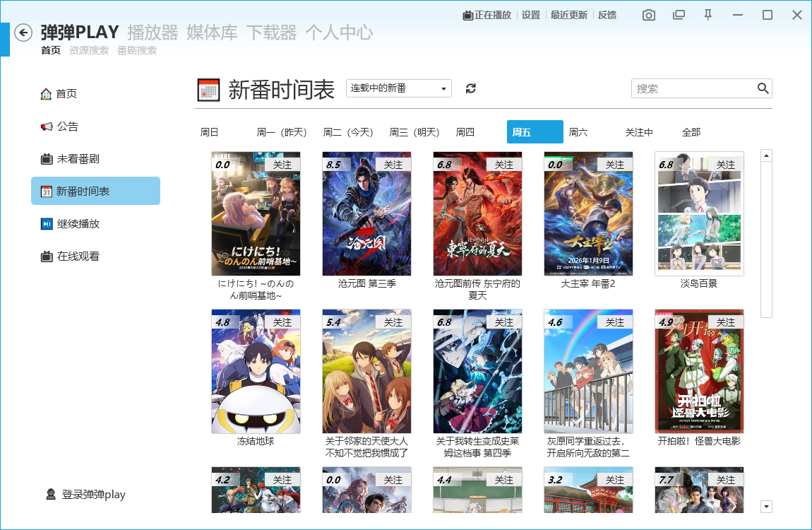
Task: Open 首页 in the sidebar
Action: click(x=59, y=94)
